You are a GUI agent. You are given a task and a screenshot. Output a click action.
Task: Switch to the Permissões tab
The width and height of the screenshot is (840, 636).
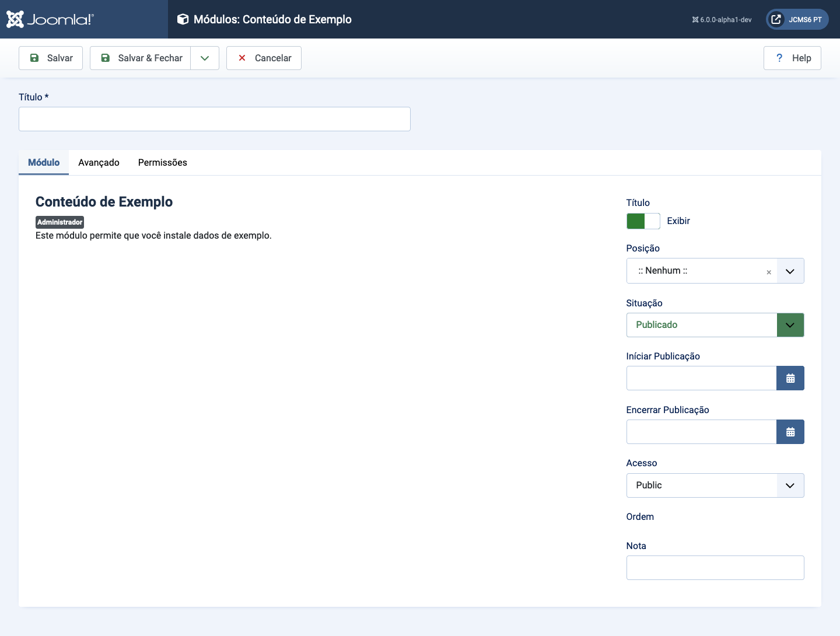coord(163,162)
